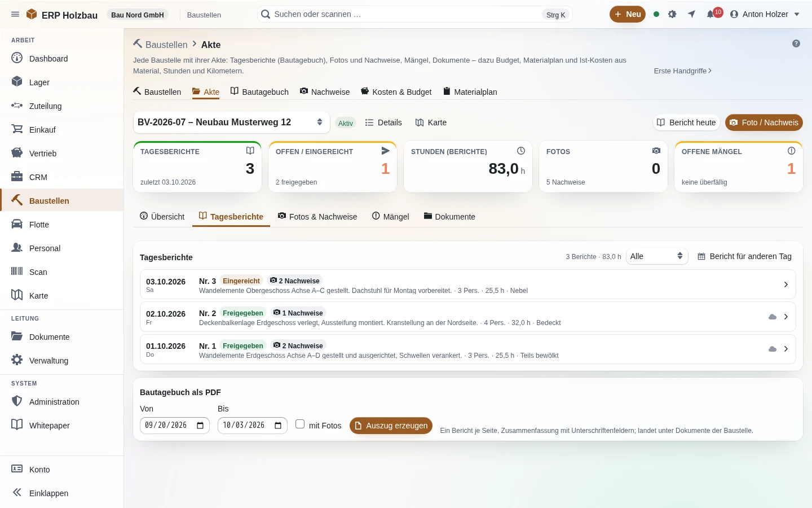Go to Lager in the sidebar
The image size is (812, 508).
[x=62, y=82]
